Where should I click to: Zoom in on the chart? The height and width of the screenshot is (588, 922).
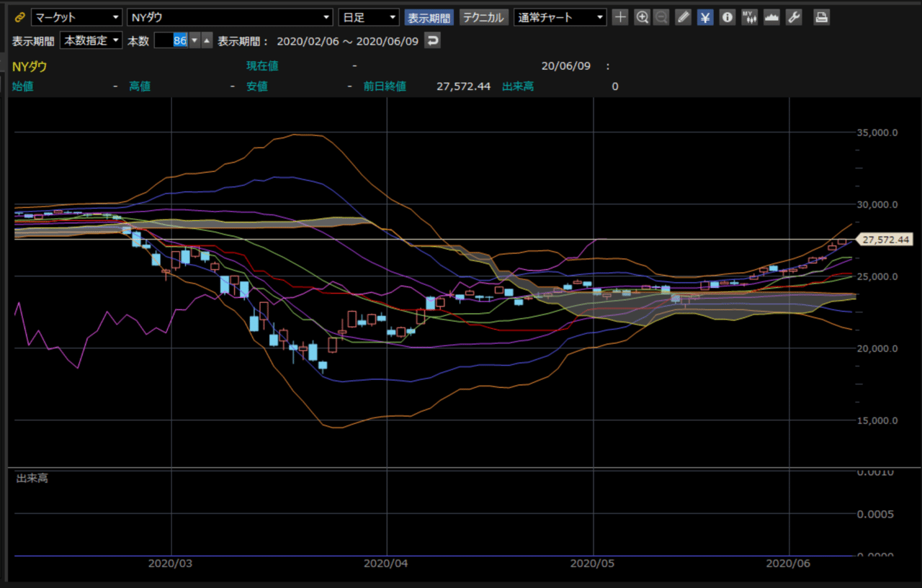[642, 17]
